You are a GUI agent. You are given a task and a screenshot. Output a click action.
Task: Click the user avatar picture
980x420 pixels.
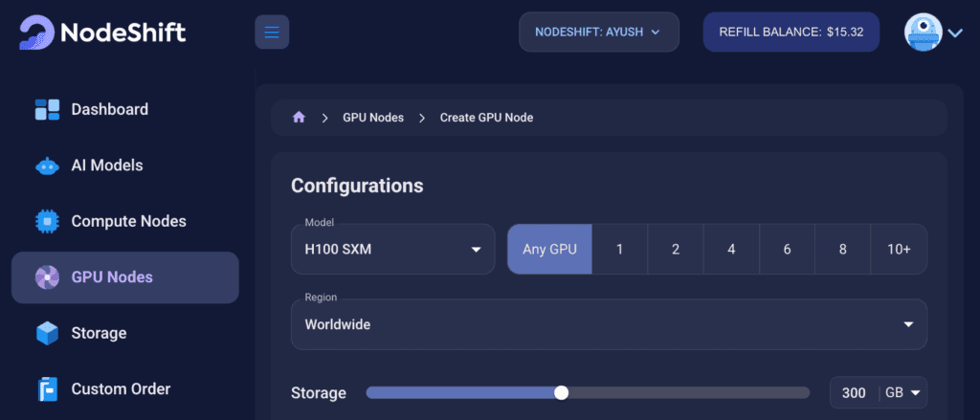(x=924, y=33)
